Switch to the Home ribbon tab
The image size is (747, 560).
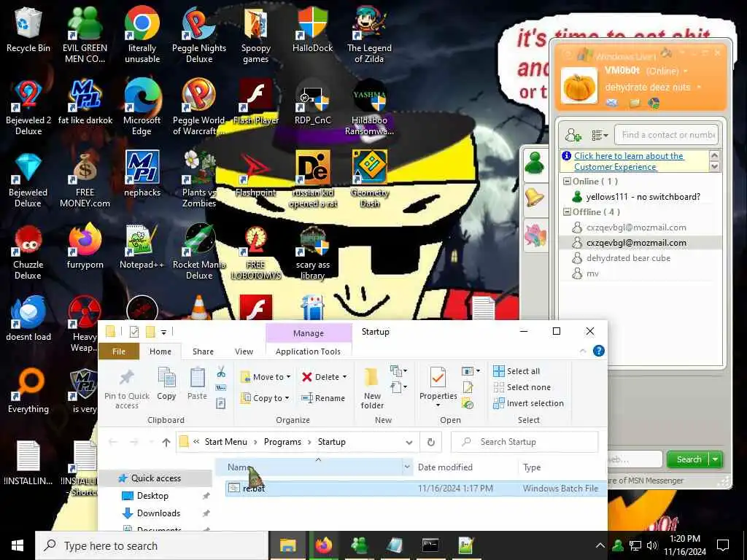click(160, 351)
